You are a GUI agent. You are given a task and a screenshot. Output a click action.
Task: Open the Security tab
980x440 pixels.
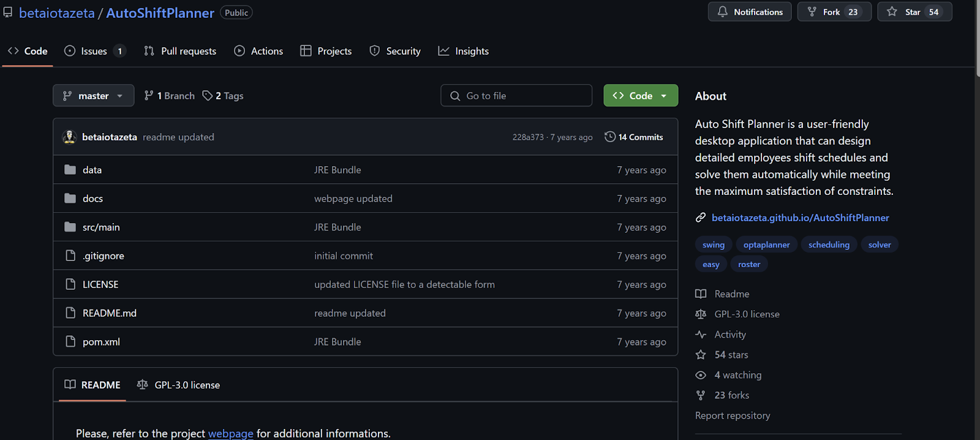coord(395,51)
